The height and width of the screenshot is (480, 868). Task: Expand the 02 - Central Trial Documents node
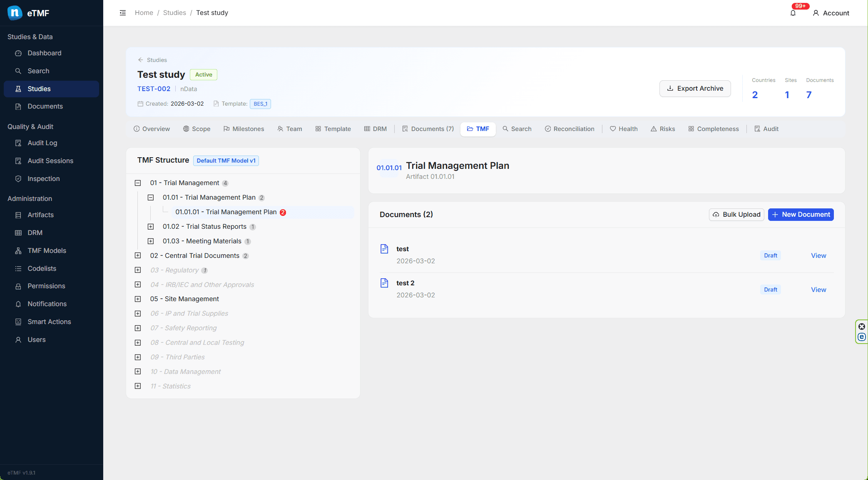(138, 255)
